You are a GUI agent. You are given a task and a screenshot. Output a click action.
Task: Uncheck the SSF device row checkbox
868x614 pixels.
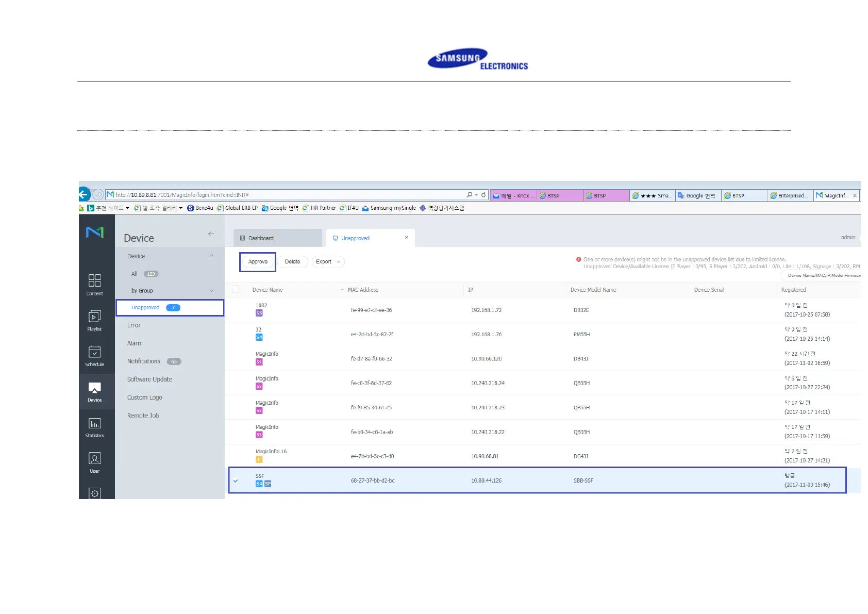click(236, 480)
